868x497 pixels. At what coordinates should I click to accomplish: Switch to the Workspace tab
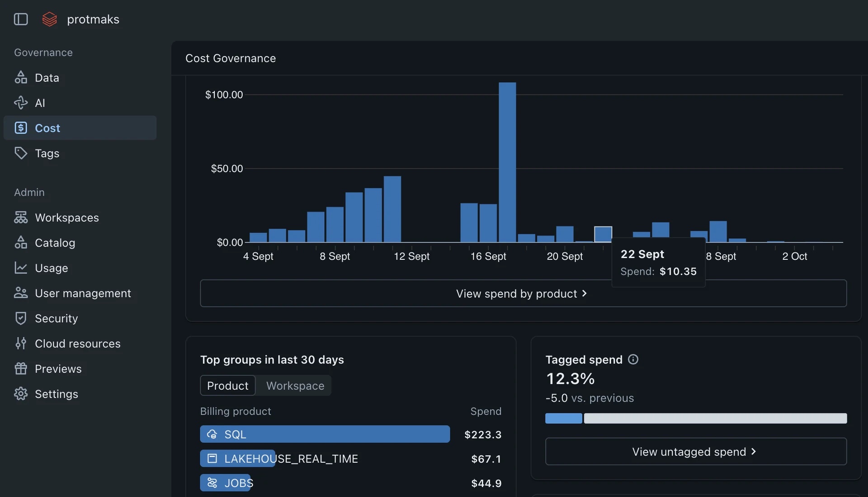coord(295,385)
